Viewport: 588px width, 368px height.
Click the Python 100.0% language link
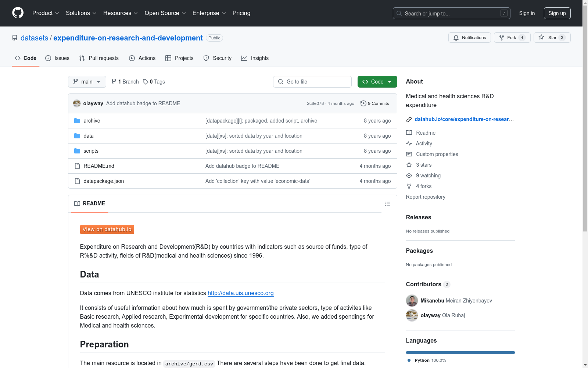click(427, 360)
